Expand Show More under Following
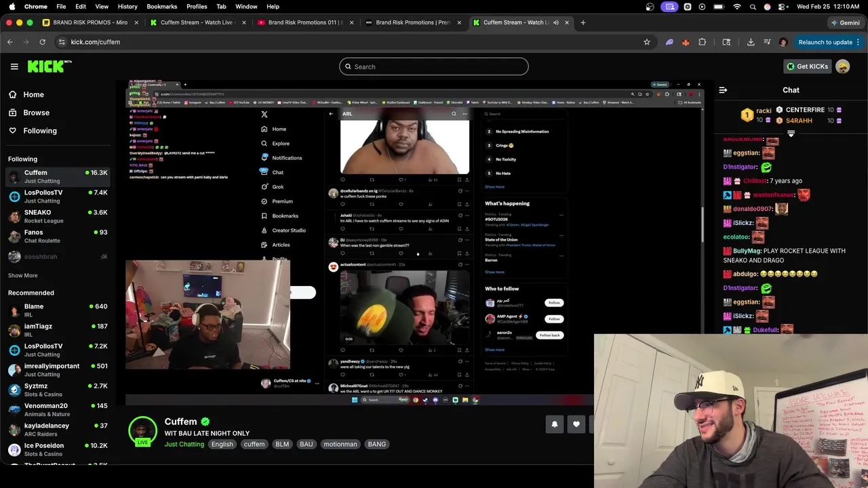This screenshot has height=488, width=868. [22, 275]
